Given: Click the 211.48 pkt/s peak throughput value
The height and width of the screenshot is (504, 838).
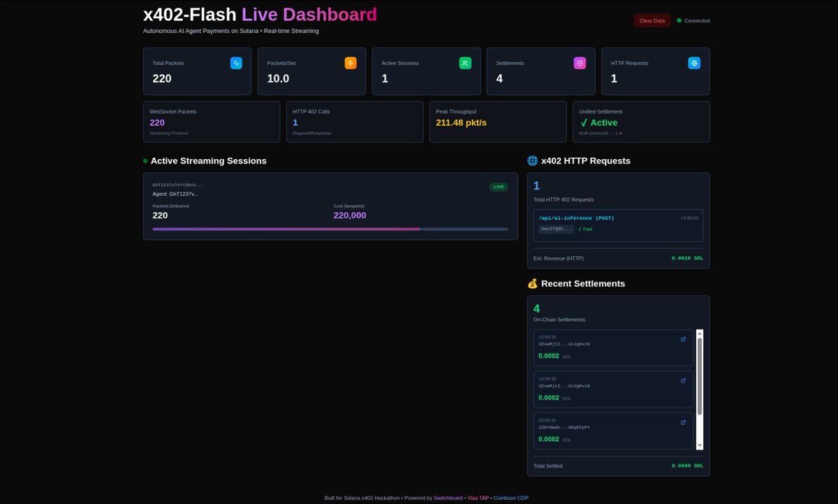Looking at the screenshot, I should (x=461, y=123).
